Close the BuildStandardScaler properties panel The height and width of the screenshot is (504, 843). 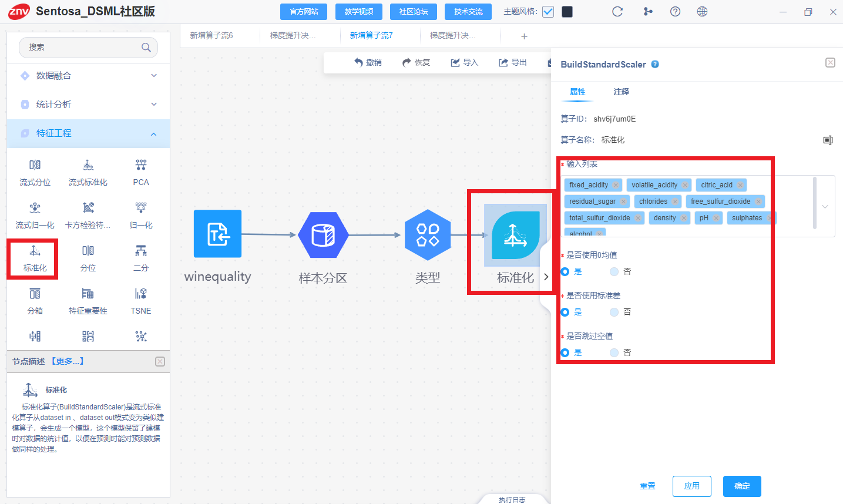pyautogui.click(x=830, y=62)
